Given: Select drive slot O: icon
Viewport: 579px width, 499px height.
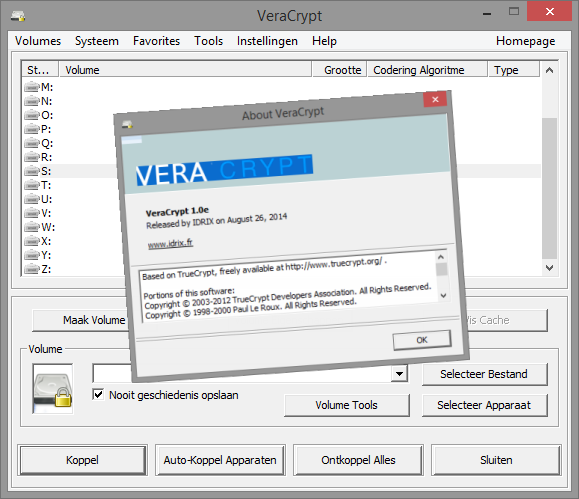Looking at the screenshot, I should (32, 115).
